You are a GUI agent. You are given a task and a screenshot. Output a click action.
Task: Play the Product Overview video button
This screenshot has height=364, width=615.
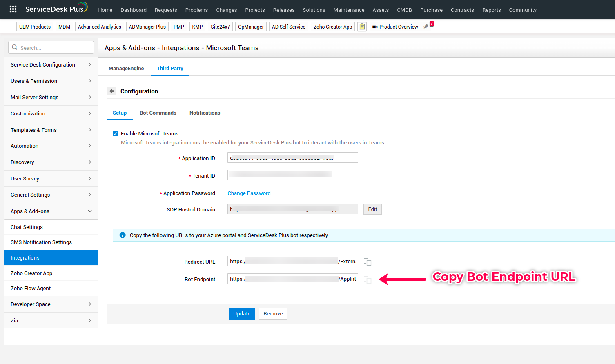point(395,27)
